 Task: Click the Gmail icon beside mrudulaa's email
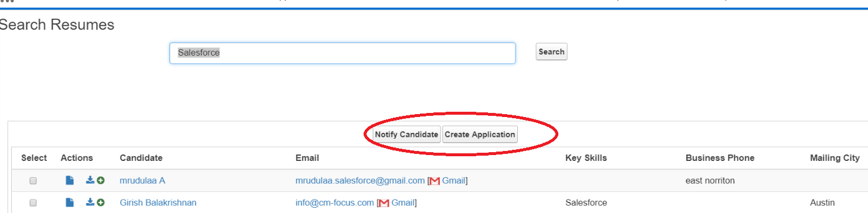pyautogui.click(x=435, y=181)
